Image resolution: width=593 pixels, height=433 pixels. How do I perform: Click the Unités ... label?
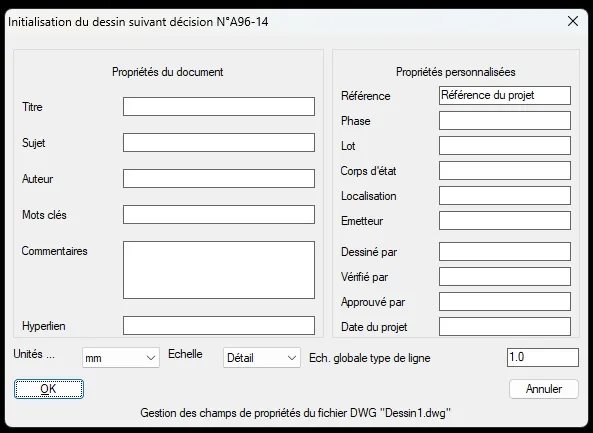(x=34, y=354)
